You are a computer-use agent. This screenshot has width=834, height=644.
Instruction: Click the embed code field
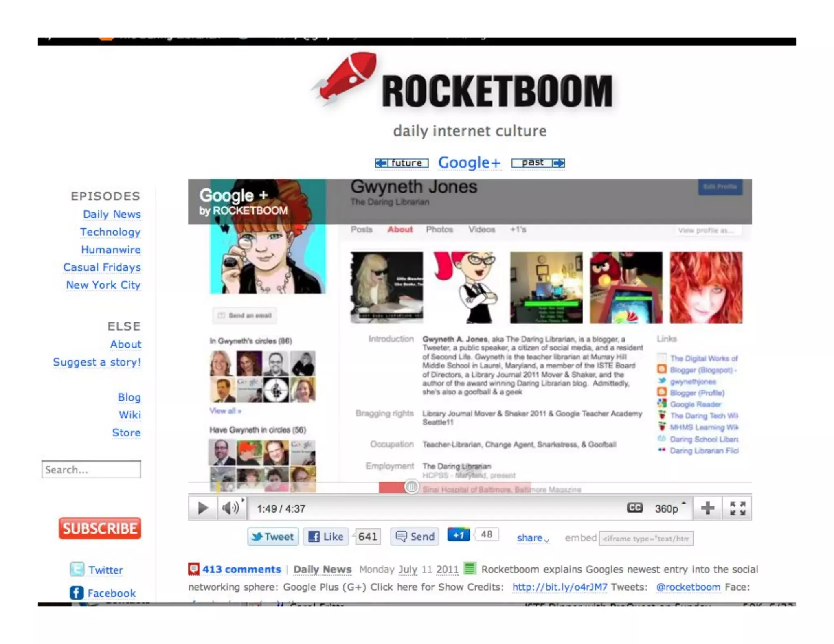click(x=646, y=539)
